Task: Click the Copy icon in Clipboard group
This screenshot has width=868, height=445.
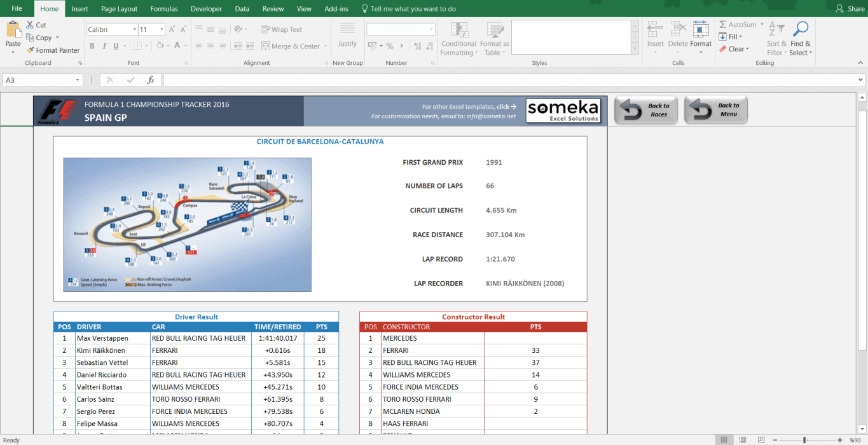Action: [x=31, y=38]
